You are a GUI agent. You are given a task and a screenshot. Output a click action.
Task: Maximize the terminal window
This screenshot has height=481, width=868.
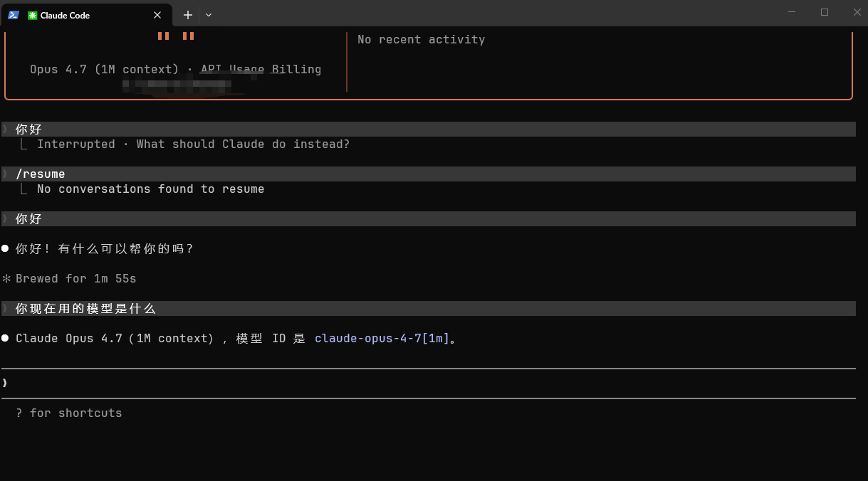(x=825, y=12)
